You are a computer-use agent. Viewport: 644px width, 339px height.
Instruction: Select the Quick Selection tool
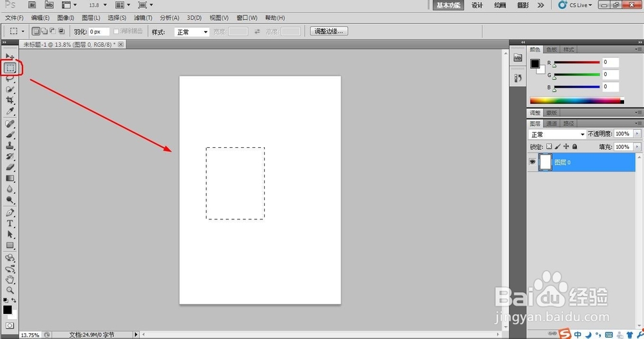click(10, 89)
